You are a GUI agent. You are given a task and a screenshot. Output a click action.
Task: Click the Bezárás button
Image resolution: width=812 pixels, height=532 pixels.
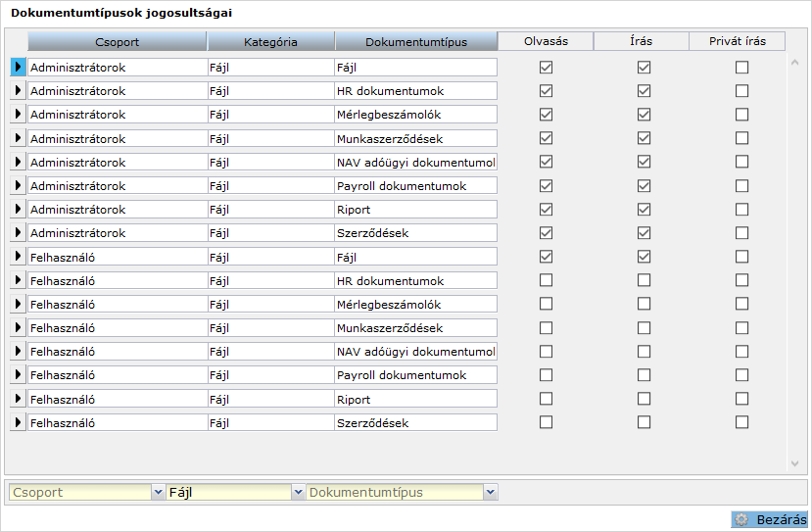click(770, 519)
